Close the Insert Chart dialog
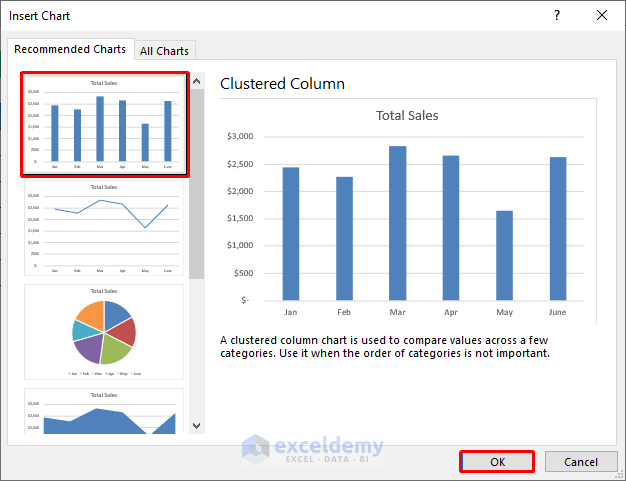 pyautogui.click(x=602, y=16)
